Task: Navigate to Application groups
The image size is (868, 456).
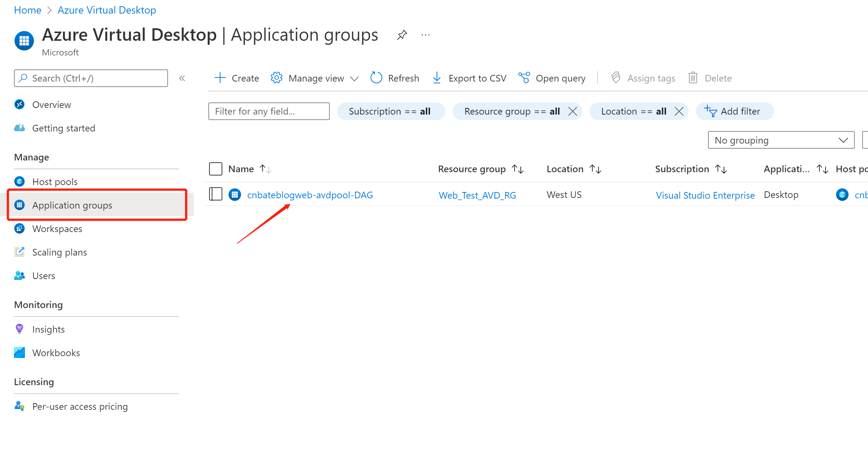Action: [72, 205]
